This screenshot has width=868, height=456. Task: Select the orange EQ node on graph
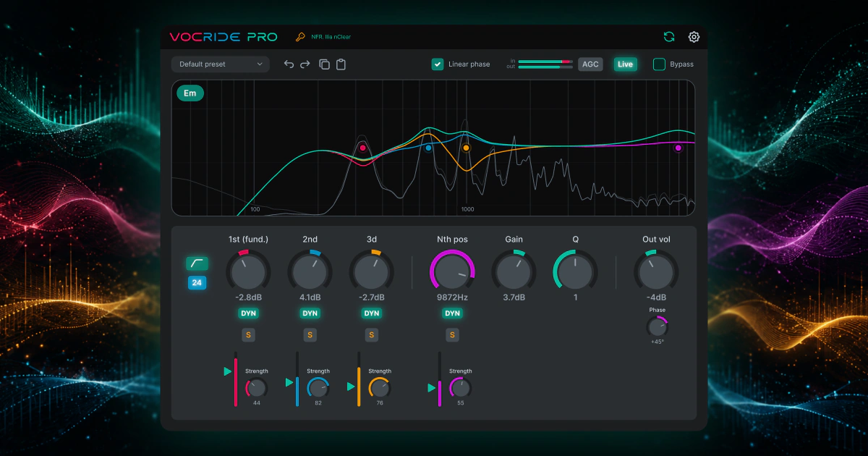pyautogui.click(x=466, y=148)
